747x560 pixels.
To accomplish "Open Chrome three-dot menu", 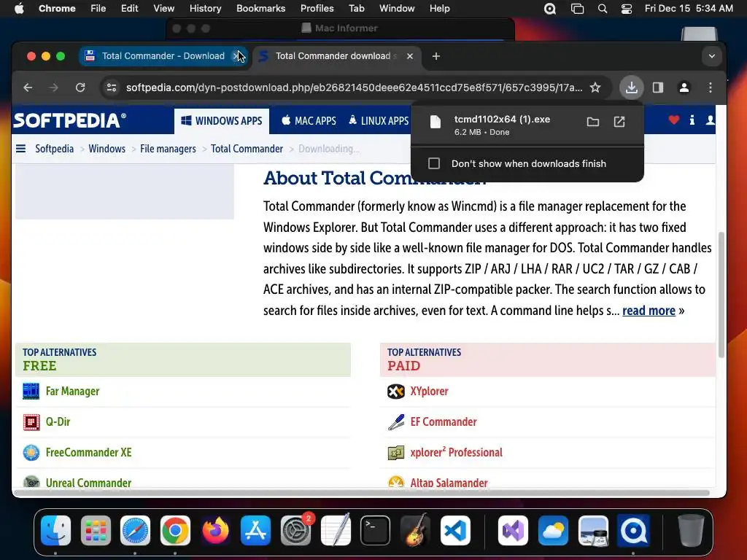I will [711, 87].
